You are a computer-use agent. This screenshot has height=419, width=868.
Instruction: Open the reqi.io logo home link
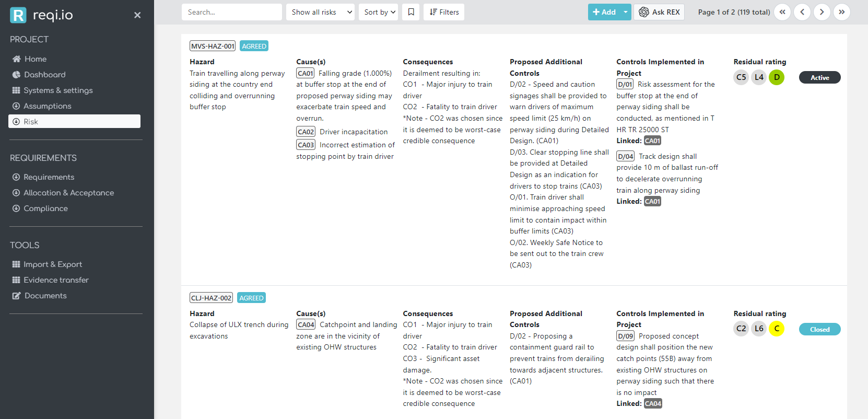[42, 15]
